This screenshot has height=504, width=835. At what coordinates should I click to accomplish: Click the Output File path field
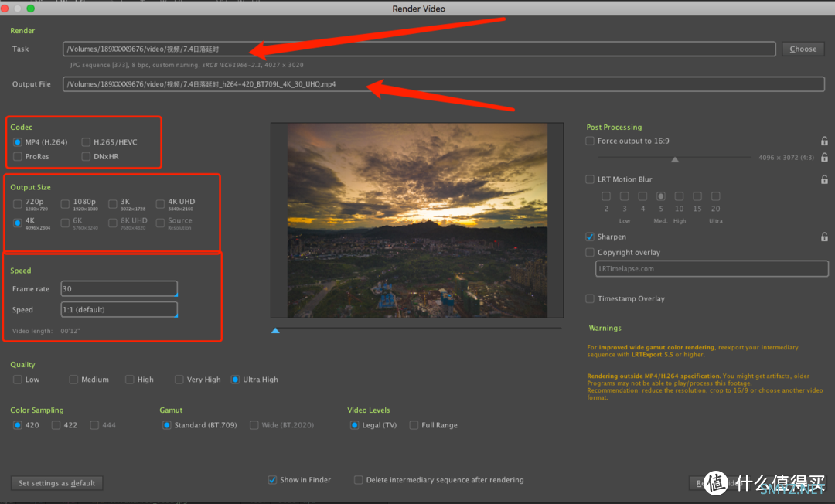[444, 84]
